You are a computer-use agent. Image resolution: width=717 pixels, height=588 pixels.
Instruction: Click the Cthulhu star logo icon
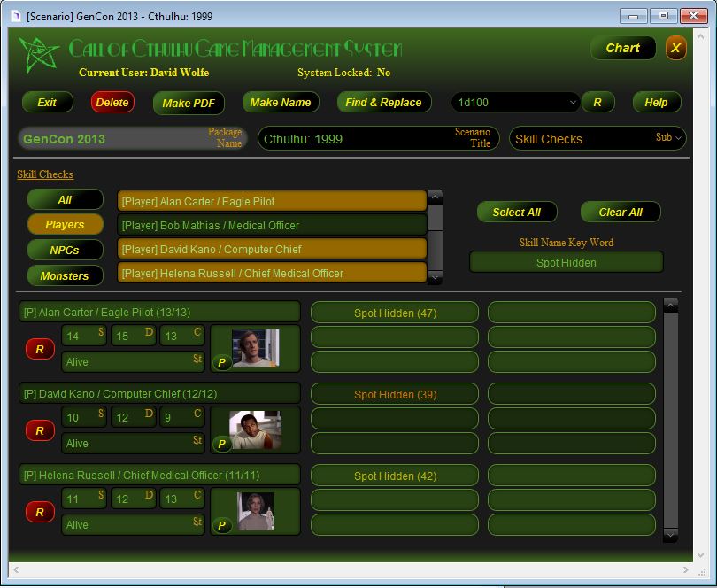(38, 54)
